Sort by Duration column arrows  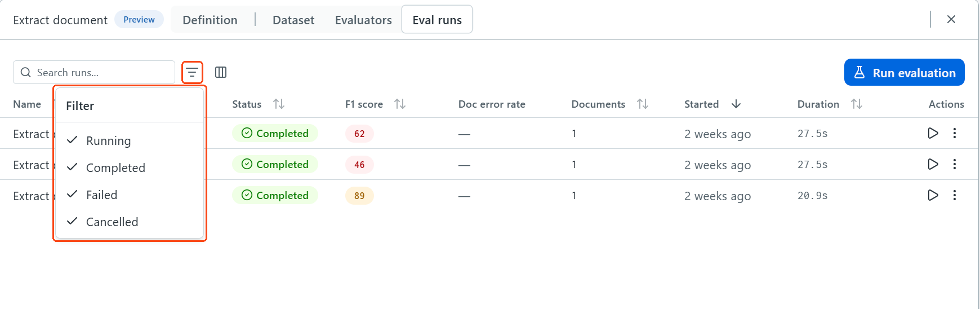(857, 104)
